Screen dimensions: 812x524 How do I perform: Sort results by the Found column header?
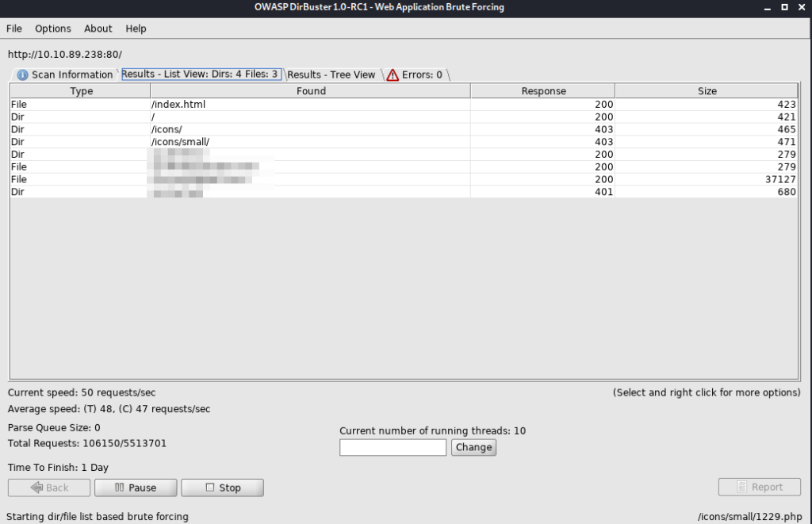311,91
